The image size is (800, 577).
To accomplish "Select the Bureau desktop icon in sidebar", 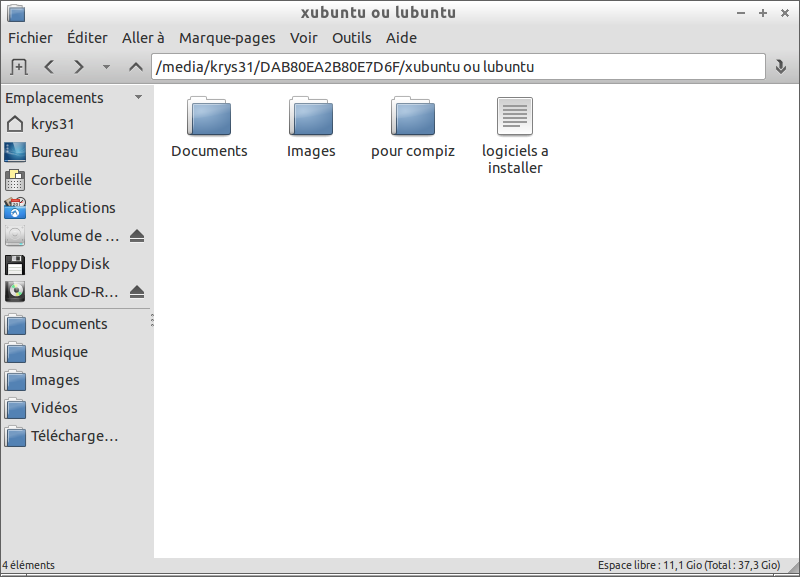I will (15, 152).
